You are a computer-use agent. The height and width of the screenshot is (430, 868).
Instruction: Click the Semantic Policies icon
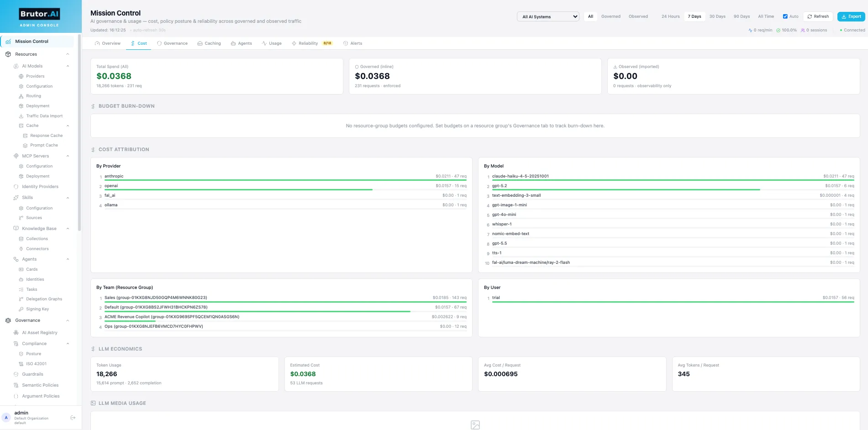coord(16,385)
